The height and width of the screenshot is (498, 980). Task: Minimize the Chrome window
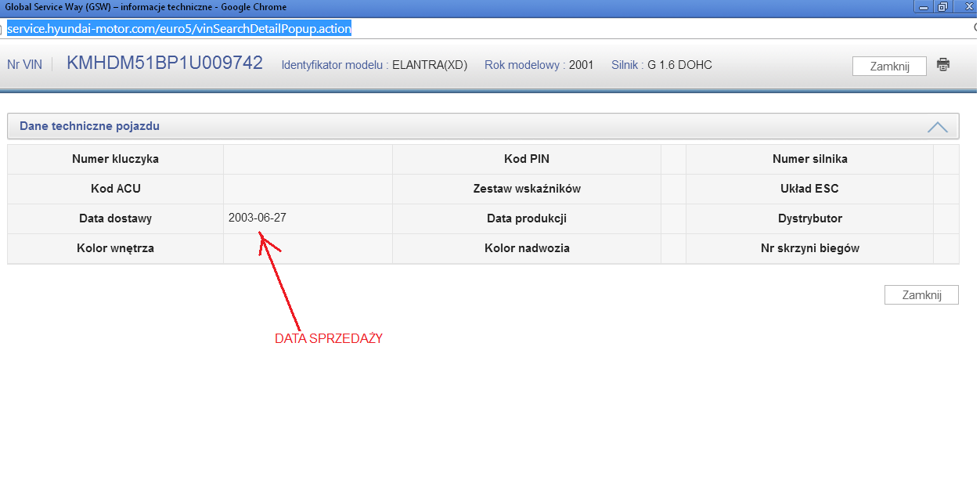pos(924,6)
